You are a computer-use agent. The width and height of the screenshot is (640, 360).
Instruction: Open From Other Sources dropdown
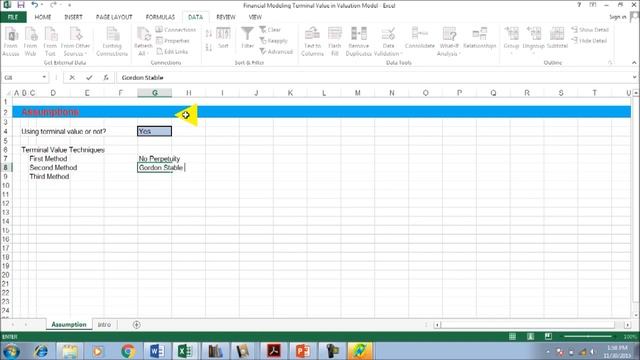[x=75, y=42]
